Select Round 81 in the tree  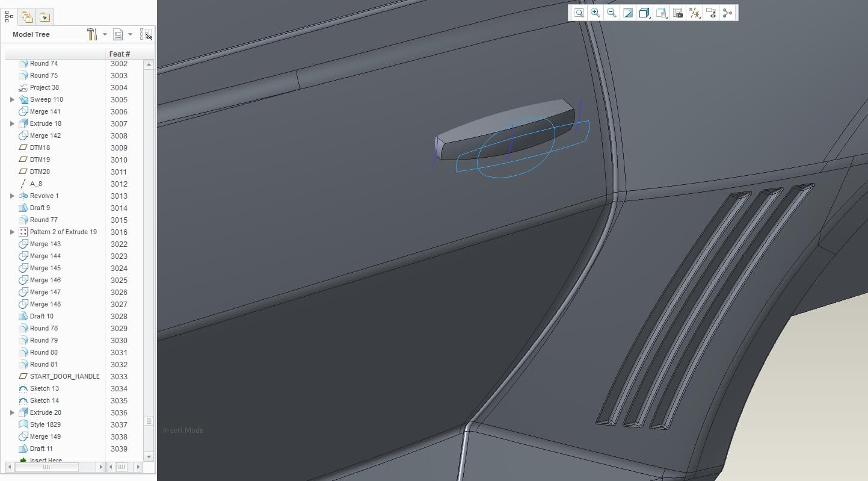tap(43, 364)
